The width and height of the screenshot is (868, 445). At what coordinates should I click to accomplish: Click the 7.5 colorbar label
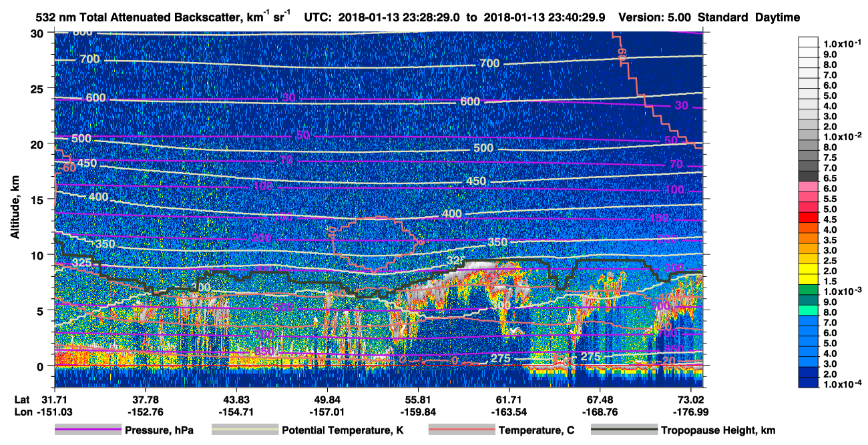tap(831, 157)
